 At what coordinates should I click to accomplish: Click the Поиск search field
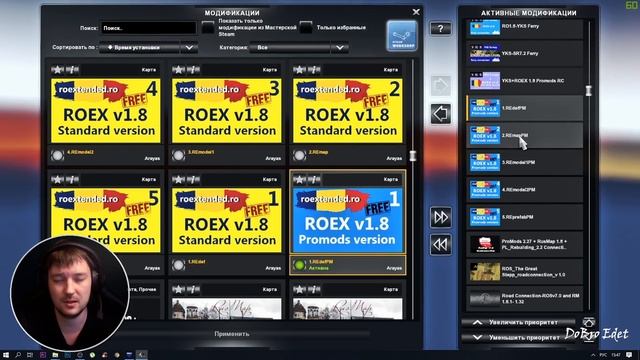(x=149, y=28)
